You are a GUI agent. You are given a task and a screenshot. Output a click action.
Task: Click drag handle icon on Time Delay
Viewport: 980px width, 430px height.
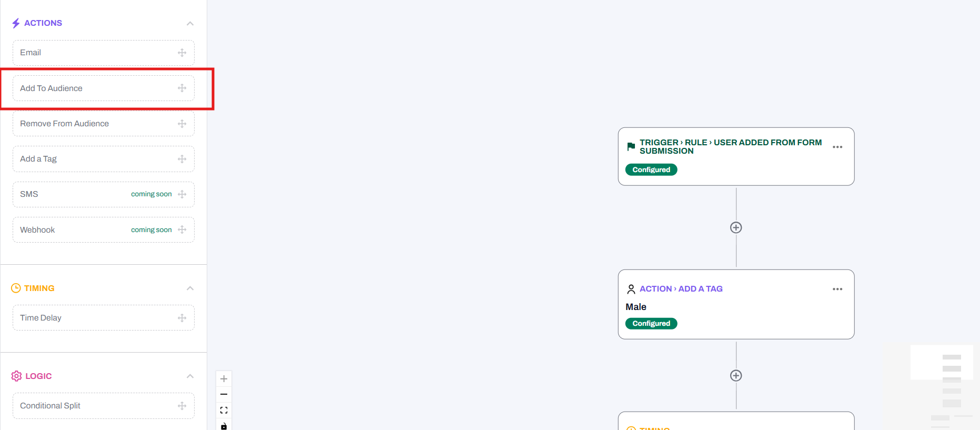(182, 318)
